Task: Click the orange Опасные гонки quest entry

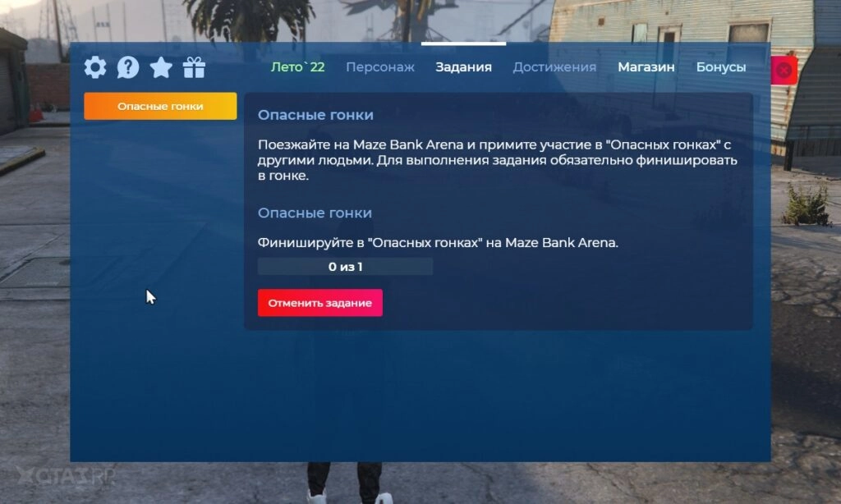Action: pyautogui.click(x=159, y=106)
